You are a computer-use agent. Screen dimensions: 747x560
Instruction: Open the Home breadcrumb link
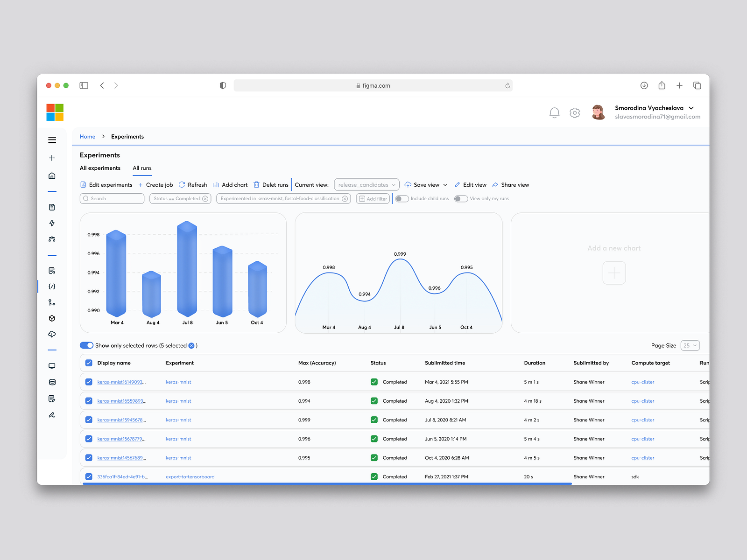click(87, 136)
